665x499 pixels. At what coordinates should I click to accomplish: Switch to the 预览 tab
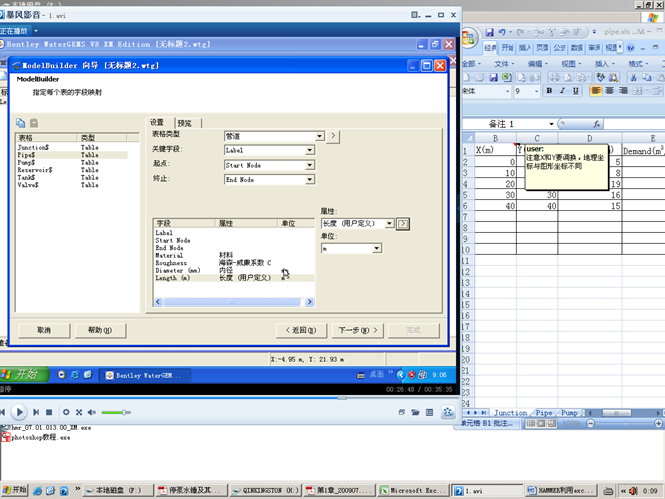coord(183,123)
